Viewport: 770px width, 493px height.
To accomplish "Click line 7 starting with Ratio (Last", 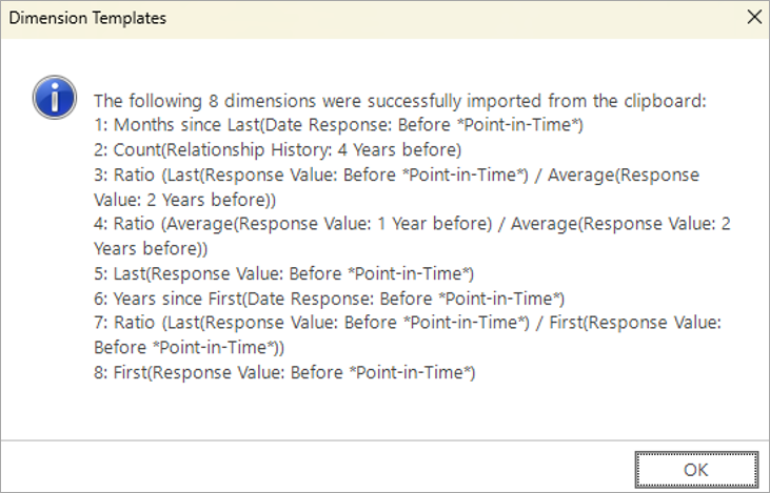I will (407, 323).
